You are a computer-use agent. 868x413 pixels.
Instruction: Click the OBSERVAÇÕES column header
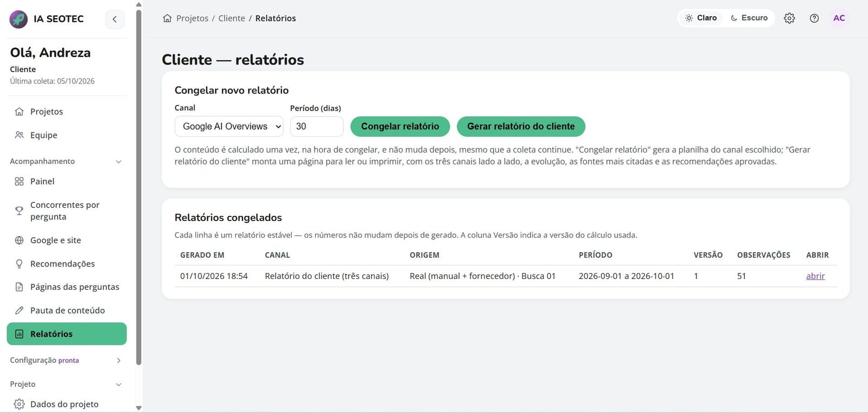coord(763,255)
